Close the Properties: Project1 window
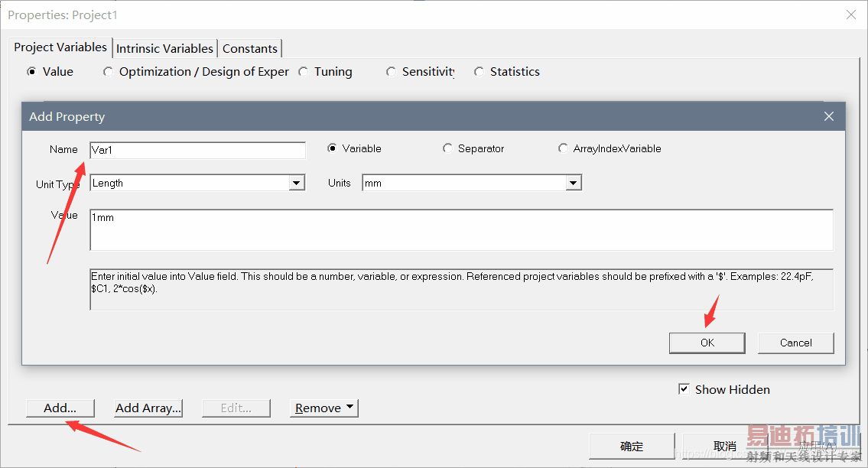The width and height of the screenshot is (868, 468). point(850,15)
